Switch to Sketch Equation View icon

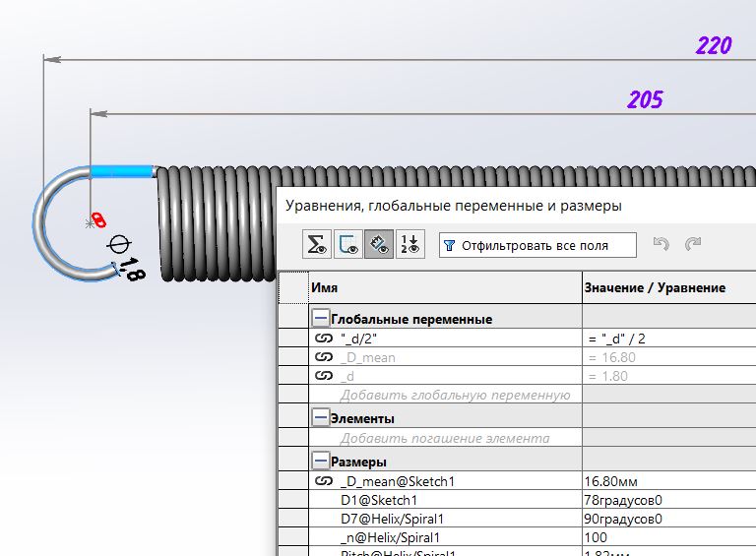[x=346, y=245]
